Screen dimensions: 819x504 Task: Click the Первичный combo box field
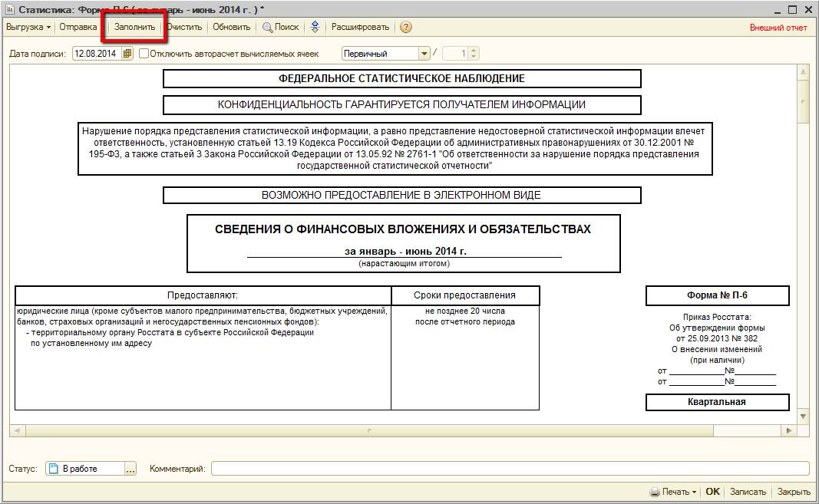click(380, 53)
